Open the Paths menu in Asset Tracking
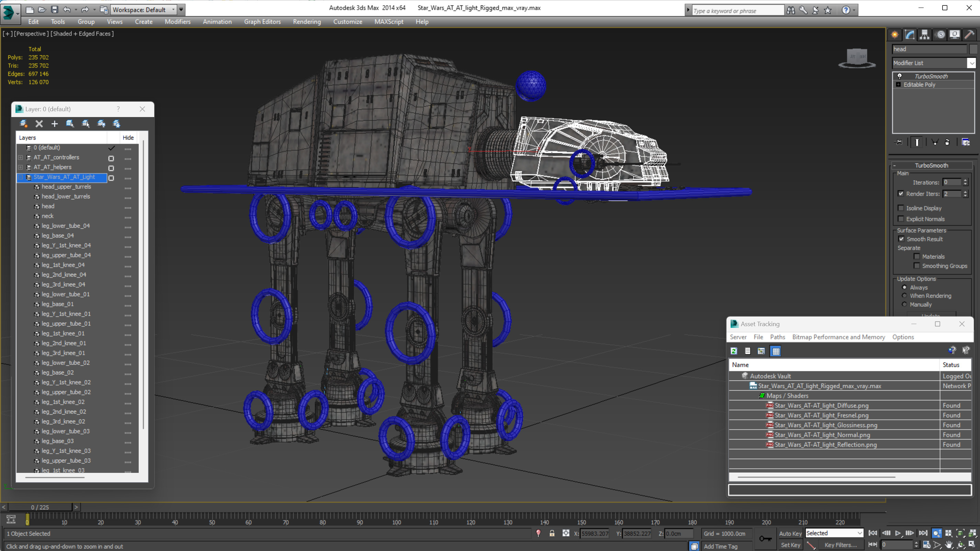Viewport: 980px width, 551px height. pos(777,337)
